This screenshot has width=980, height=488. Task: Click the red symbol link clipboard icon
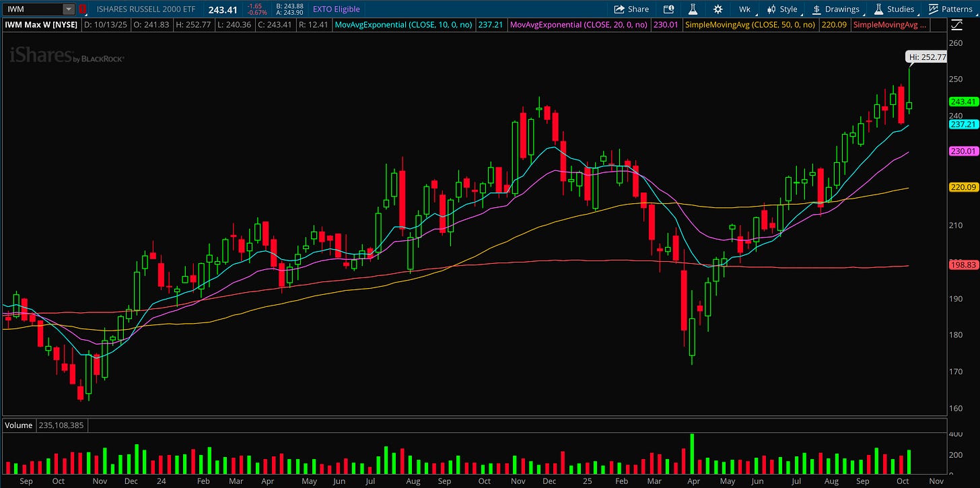pyautogui.click(x=83, y=9)
